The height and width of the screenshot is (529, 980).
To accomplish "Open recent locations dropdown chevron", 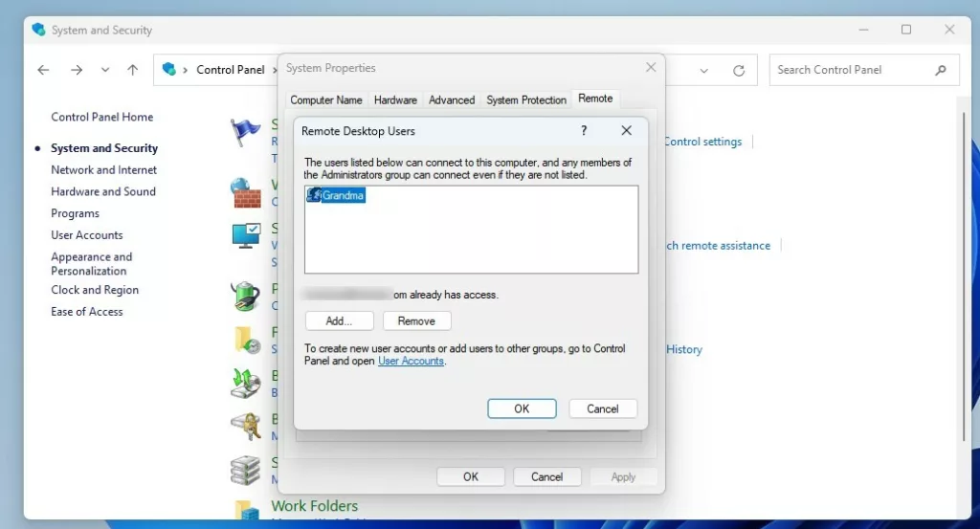I will pos(105,70).
